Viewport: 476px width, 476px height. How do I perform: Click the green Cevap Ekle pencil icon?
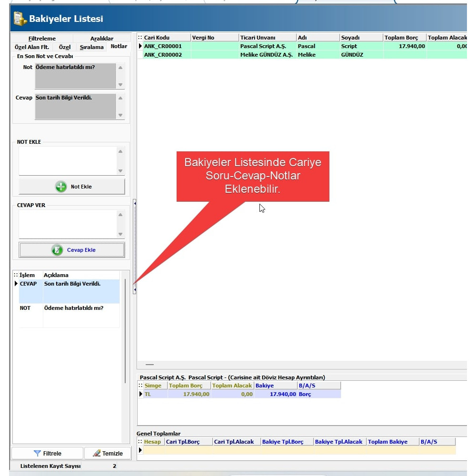pos(57,250)
